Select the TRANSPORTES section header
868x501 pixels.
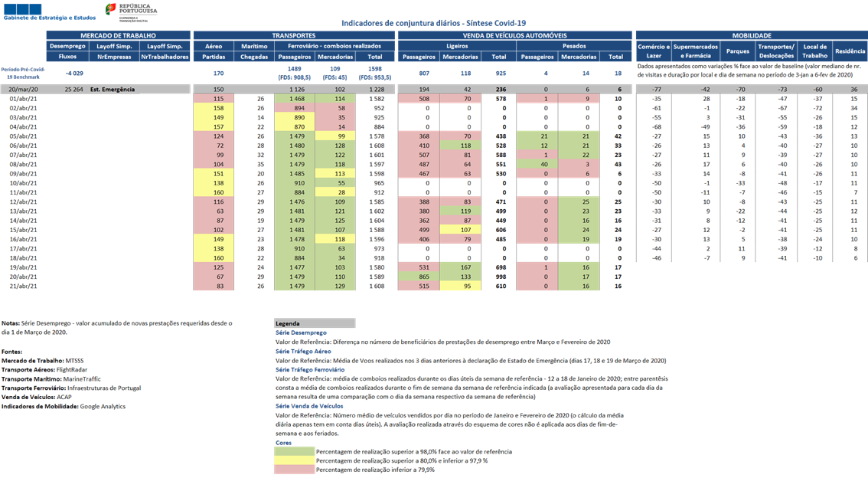[x=294, y=35]
